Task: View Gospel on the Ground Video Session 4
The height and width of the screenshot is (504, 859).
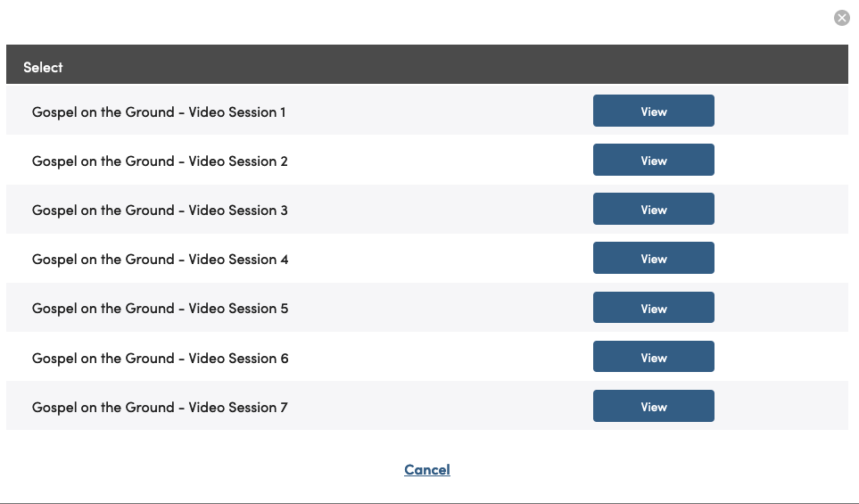Action: click(654, 258)
